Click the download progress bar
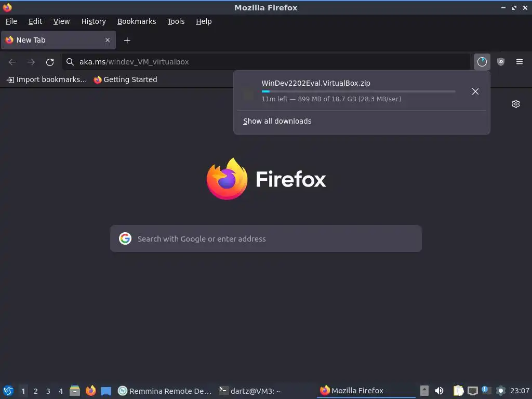Screen dimensions: 532x399 tap(358, 91)
